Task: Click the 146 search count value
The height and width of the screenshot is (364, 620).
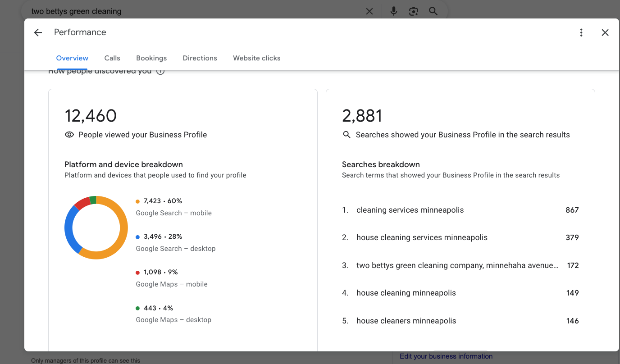Action: point(573,321)
